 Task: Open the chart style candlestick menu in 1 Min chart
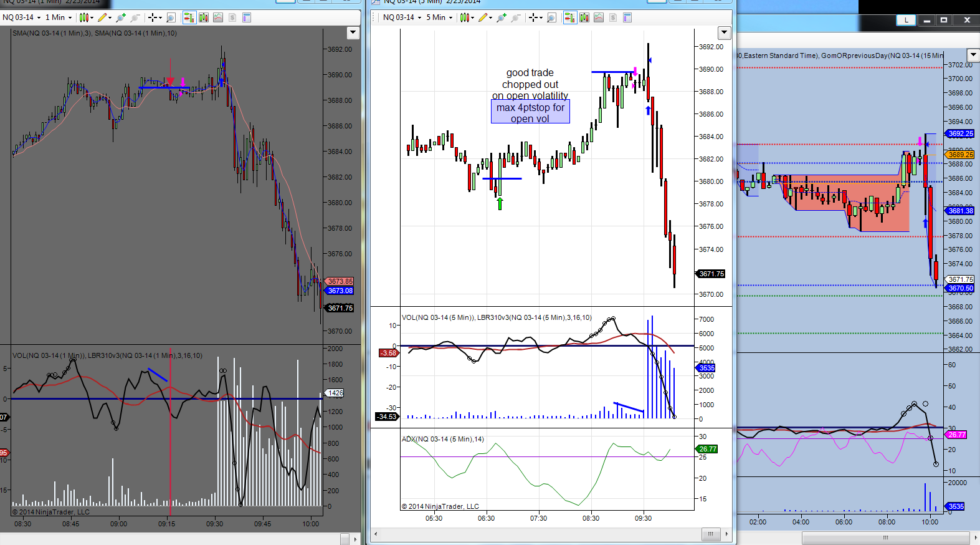coord(87,17)
